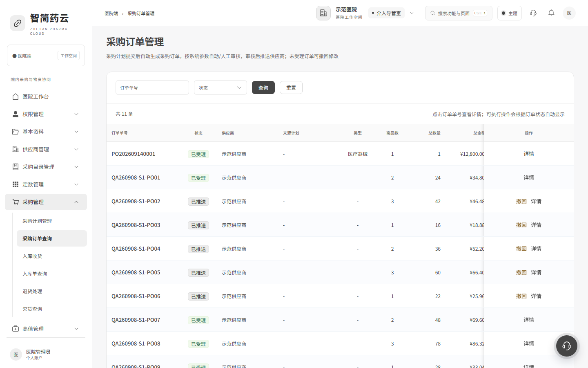
Task: Click the 搜索功能与页面 search box
Action: 459,13
